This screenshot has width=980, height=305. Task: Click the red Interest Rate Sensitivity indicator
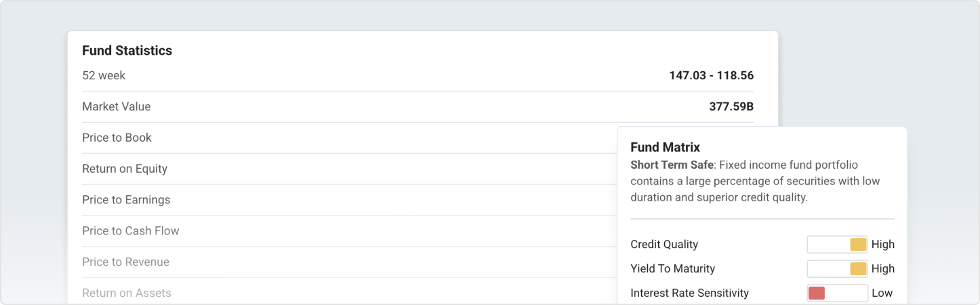(817, 293)
